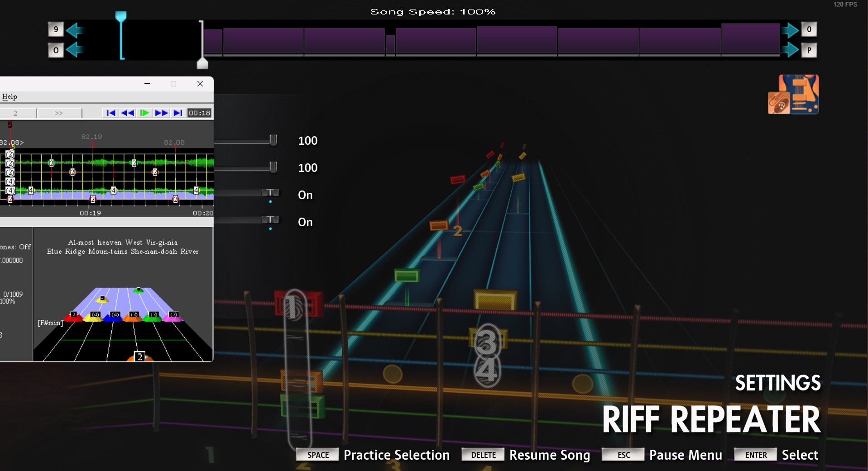
Task: Click Practice Selection label
Action: [397, 455]
